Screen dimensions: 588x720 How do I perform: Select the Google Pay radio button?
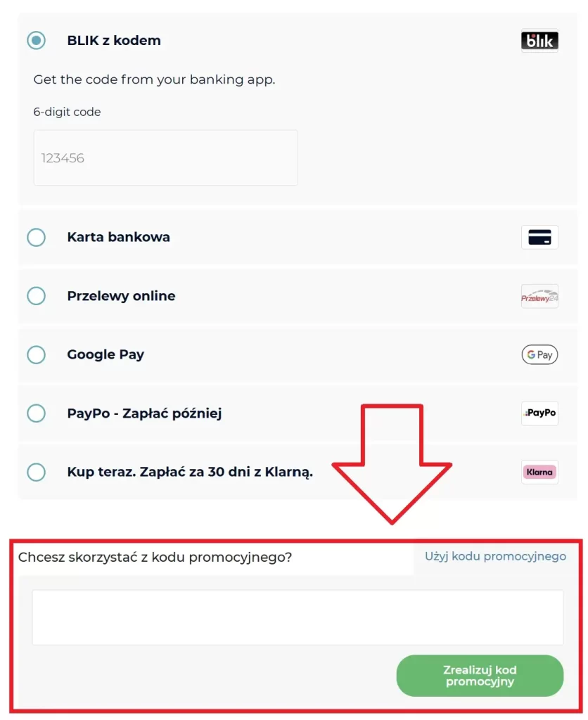[37, 354]
